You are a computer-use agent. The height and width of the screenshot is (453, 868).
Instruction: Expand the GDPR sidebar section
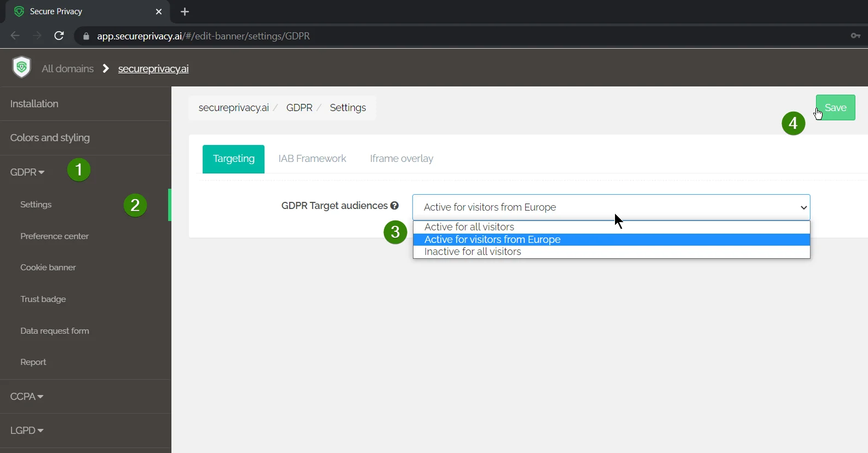(27, 172)
